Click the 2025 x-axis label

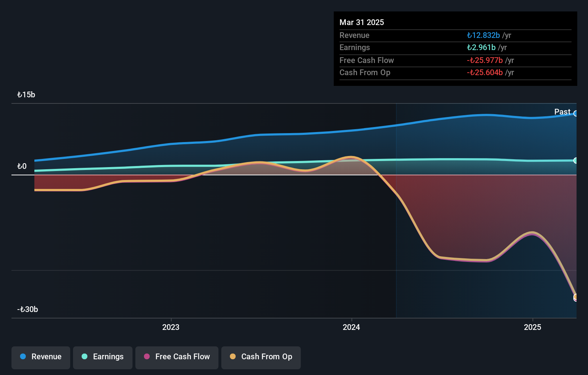[532, 327]
